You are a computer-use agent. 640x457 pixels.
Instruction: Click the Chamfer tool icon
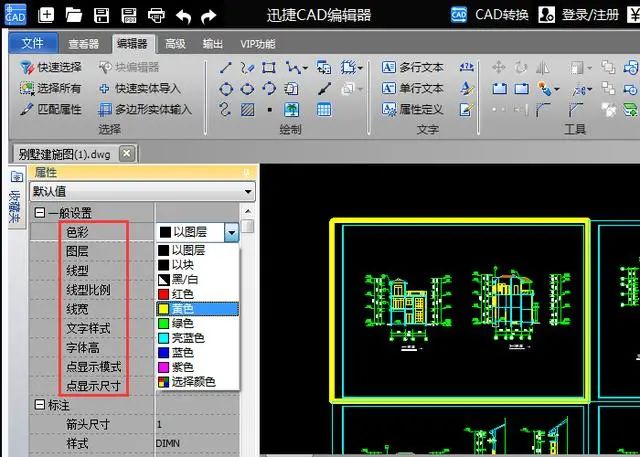[576, 110]
